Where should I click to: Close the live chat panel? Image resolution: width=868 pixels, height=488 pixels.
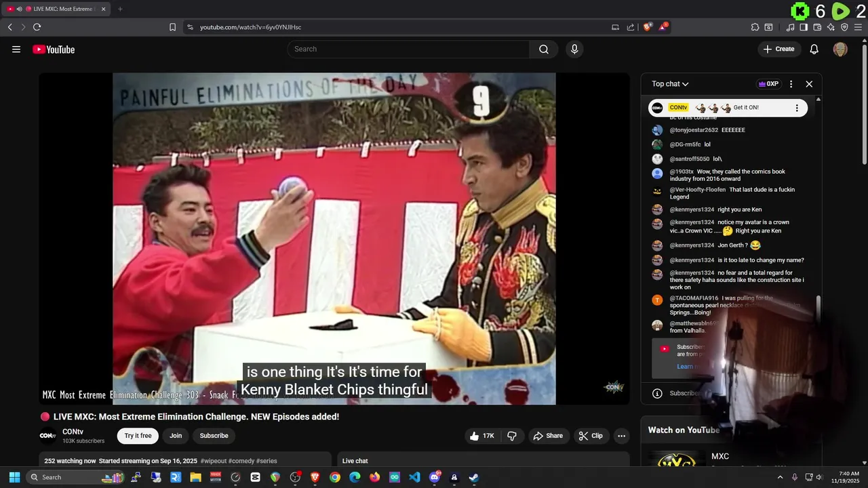click(809, 84)
